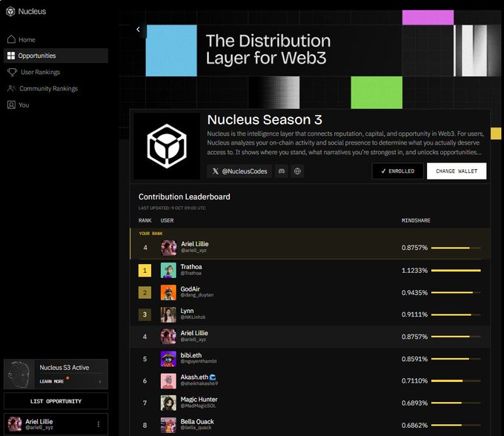The width and height of the screenshot is (504, 436).
Task: Click the Contribution Leaderboard heading
Action: [184, 196]
